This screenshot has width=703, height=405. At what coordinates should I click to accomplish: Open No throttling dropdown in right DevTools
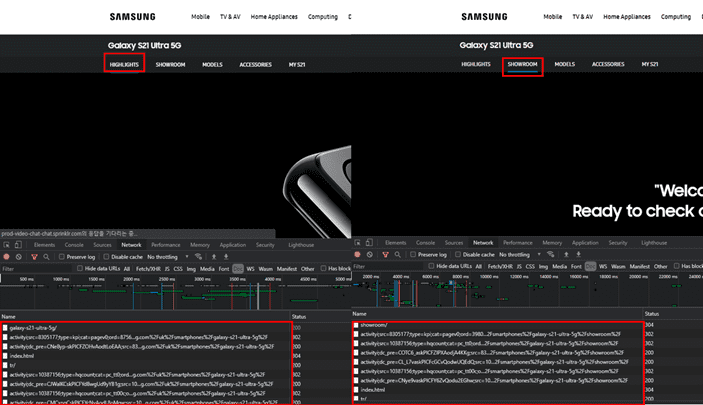[520, 254]
